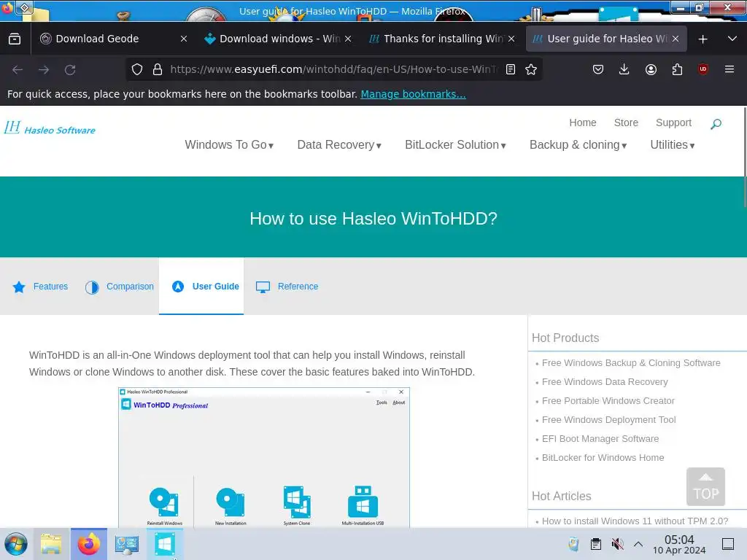Screen dimensions: 747x560
Task: Open Firefox account icon
Action: pyautogui.click(x=651, y=69)
